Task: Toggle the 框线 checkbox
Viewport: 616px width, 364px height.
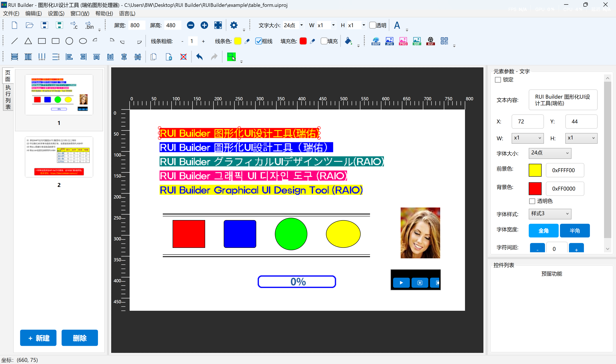Action: point(258,41)
